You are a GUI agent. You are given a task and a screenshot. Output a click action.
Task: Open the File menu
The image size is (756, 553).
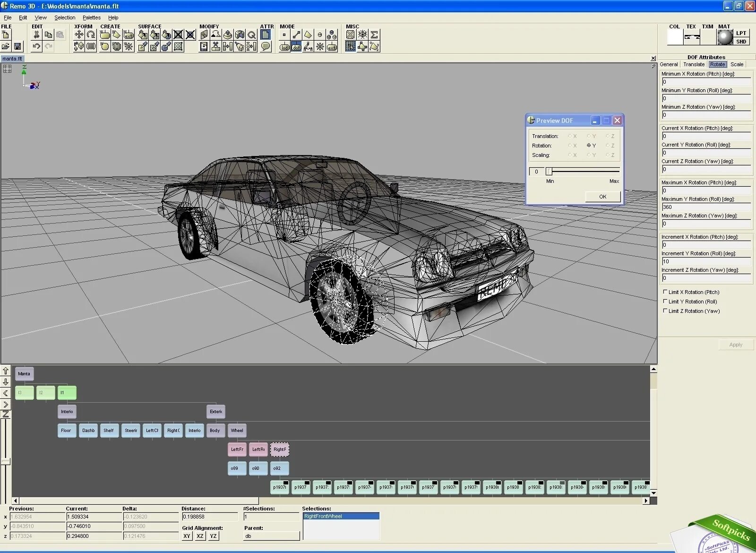pos(8,17)
